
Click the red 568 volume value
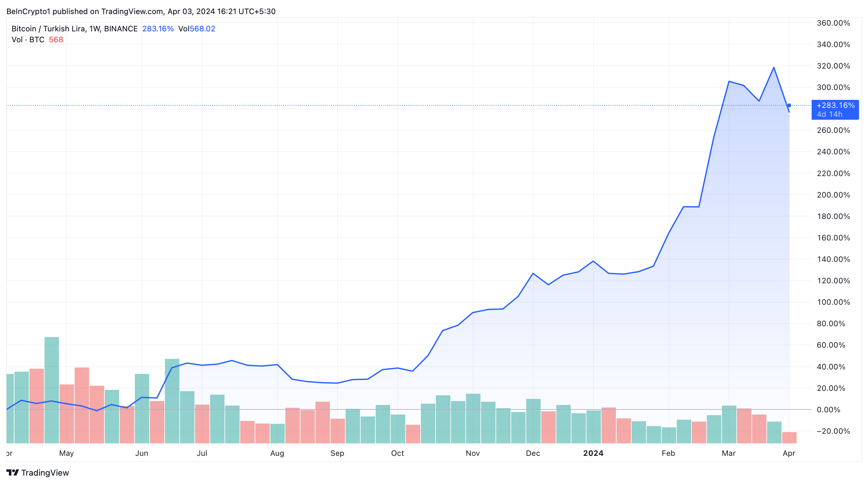56,40
